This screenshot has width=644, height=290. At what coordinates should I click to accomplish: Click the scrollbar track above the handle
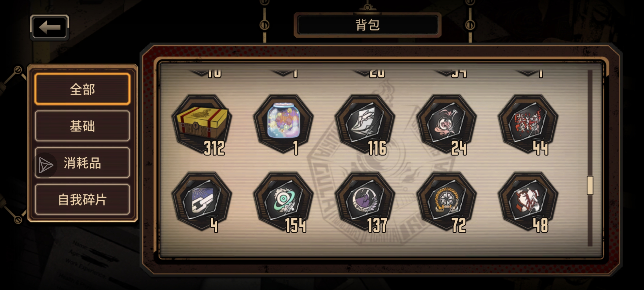tap(590, 123)
